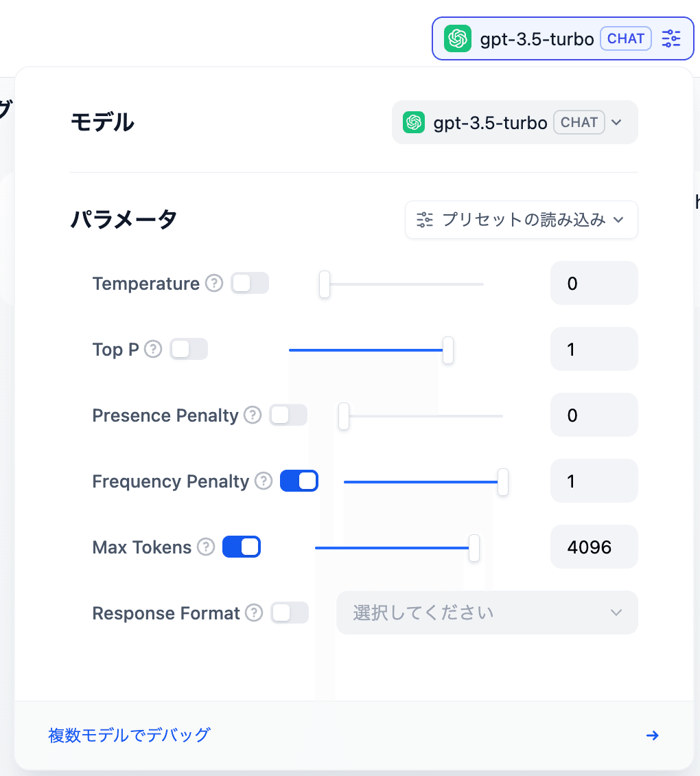Click the Top P question mark icon

(x=152, y=349)
